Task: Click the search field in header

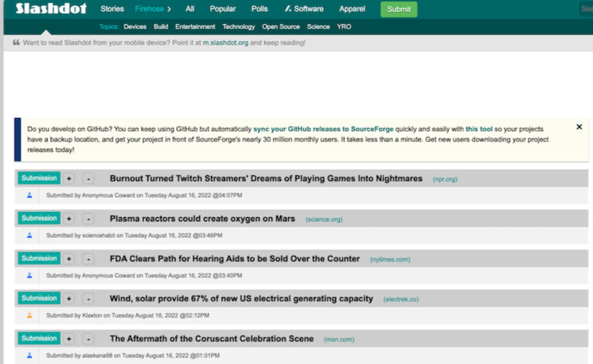Action: pos(586,10)
